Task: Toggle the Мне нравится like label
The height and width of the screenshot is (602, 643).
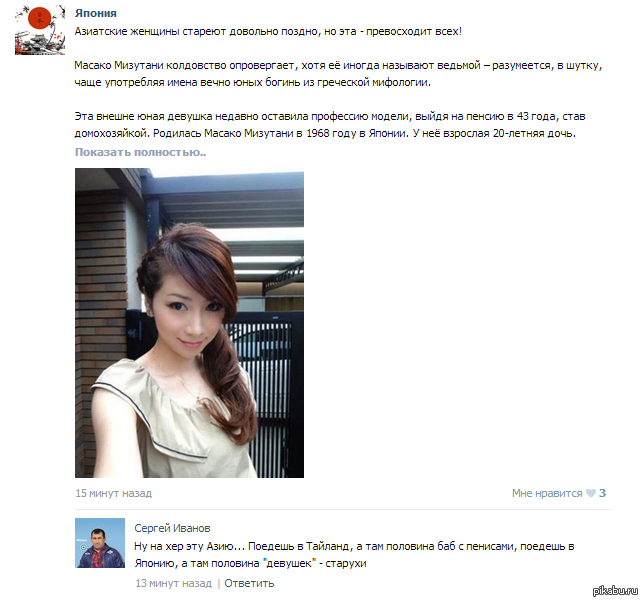Action: click(547, 493)
